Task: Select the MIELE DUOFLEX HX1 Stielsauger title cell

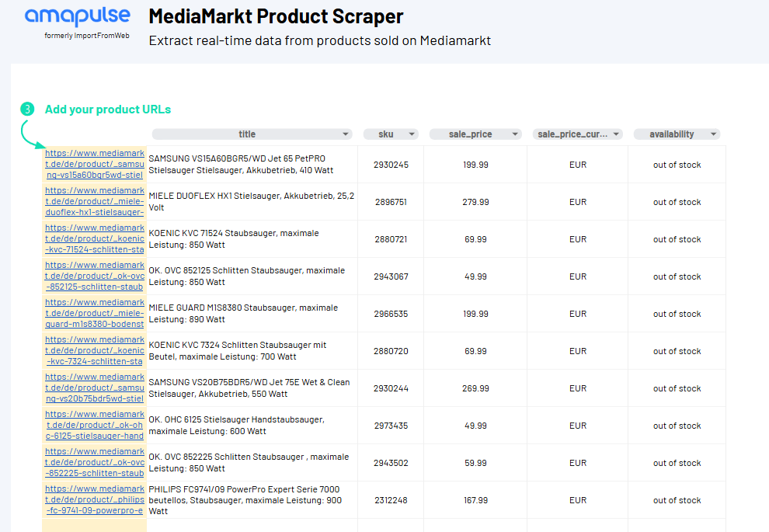Action: [x=252, y=201]
